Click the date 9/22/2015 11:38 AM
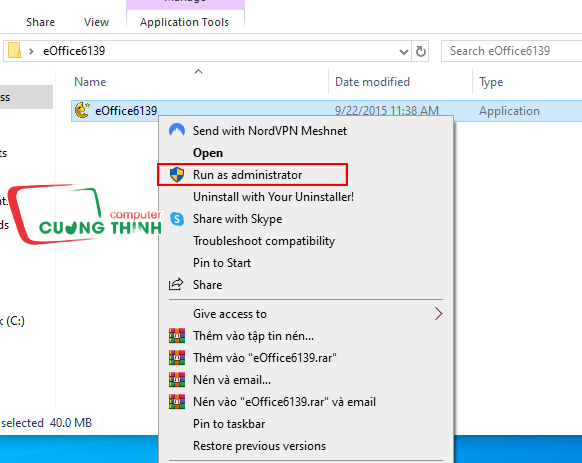The height and width of the screenshot is (463, 582). point(386,111)
